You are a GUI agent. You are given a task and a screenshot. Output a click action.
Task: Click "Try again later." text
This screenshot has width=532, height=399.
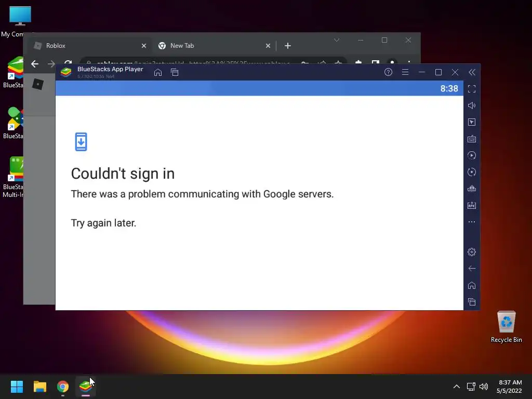click(x=103, y=223)
